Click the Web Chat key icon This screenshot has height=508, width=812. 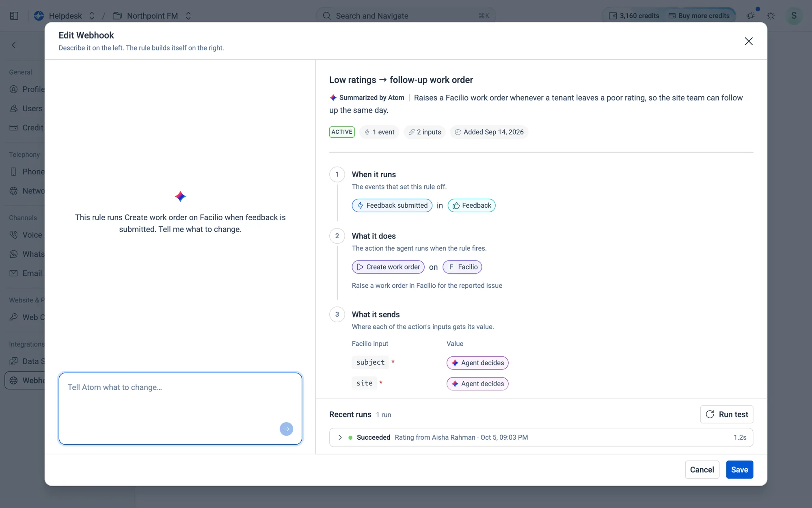tap(14, 317)
